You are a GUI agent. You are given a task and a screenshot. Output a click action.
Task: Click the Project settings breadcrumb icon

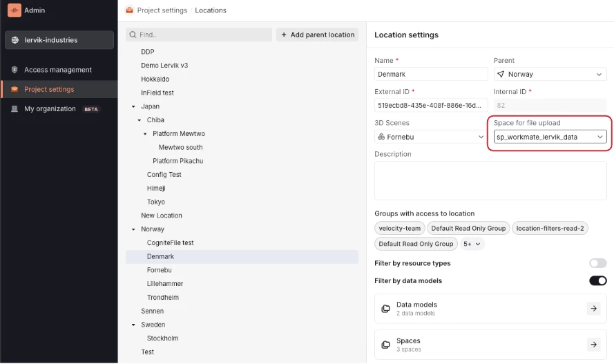coord(129,10)
